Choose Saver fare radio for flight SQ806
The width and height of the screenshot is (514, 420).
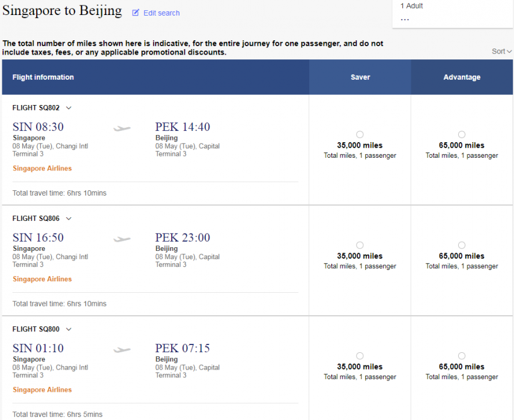point(360,245)
